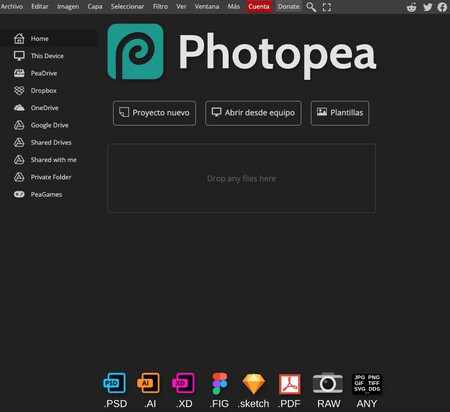Open This Device label in sidebar
Viewport: 450px width, 412px height.
pyautogui.click(x=47, y=56)
